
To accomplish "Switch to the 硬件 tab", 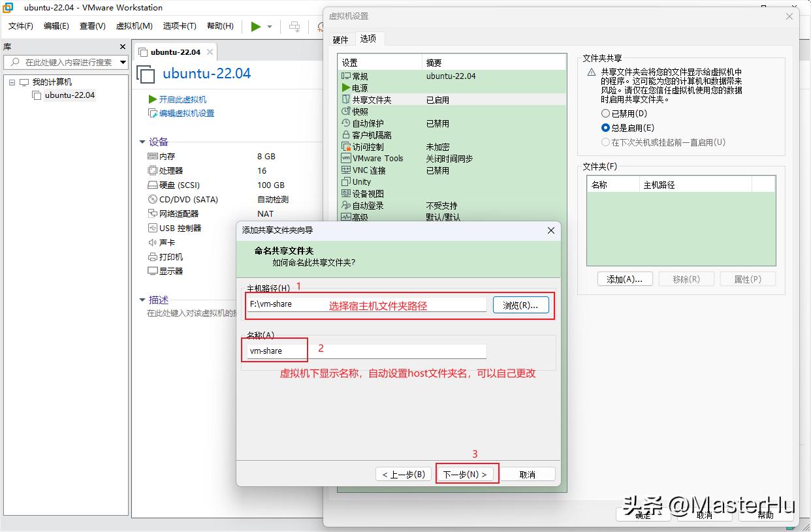I will click(340, 39).
